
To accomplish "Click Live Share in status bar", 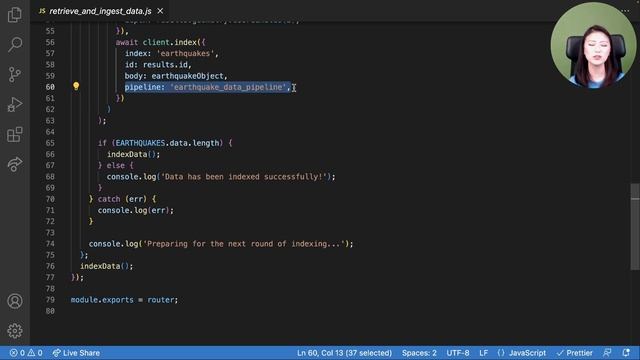I will [x=76, y=353].
